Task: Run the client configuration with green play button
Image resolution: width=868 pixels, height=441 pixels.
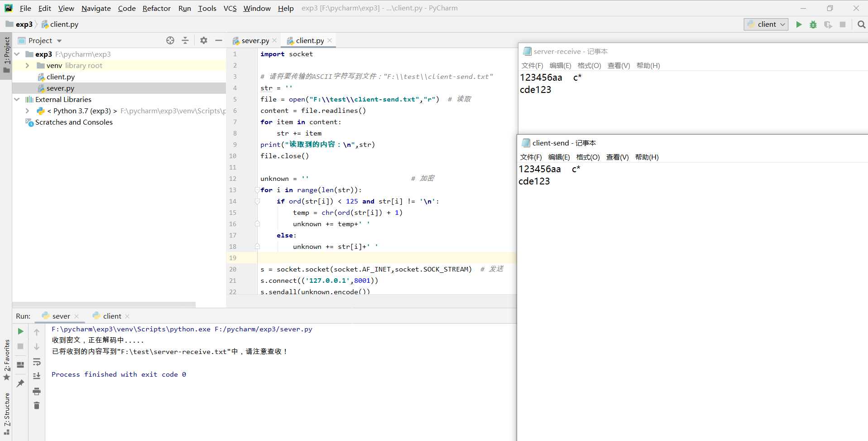Action: point(799,24)
